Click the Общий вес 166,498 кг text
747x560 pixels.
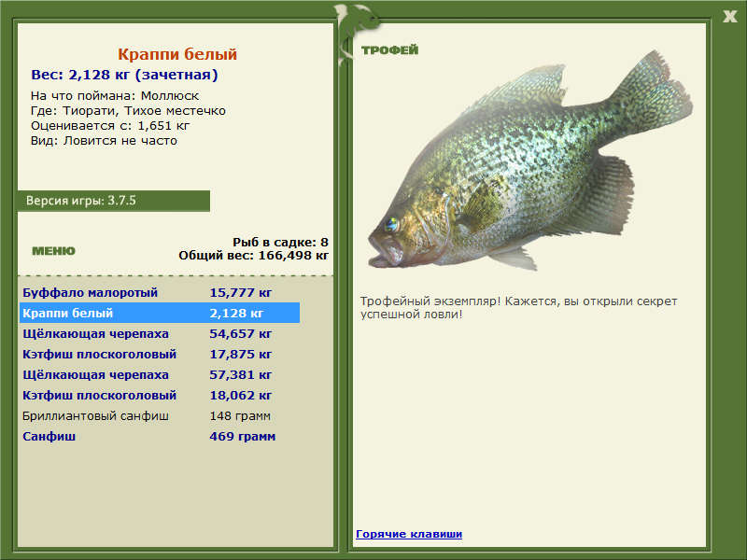(253, 255)
